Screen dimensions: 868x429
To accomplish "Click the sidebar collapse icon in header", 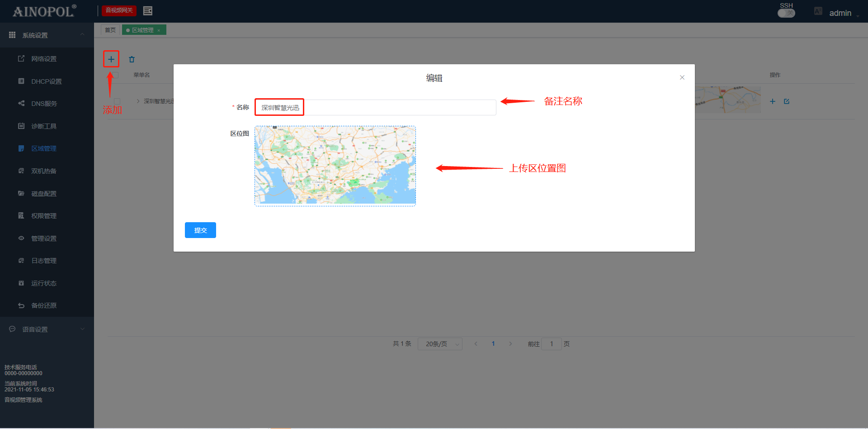I will (x=147, y=11).
